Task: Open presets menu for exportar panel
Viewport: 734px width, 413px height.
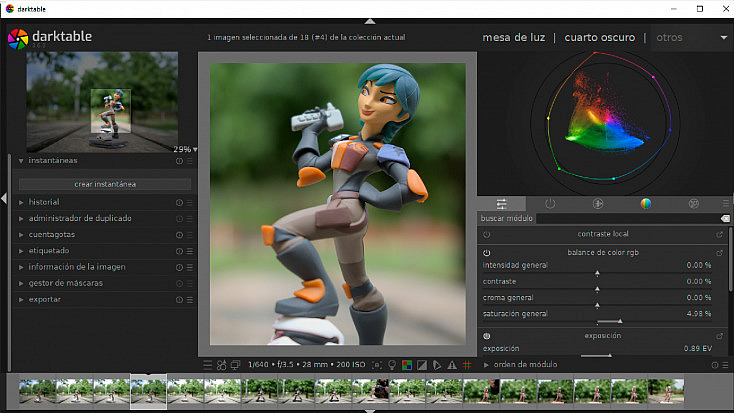Action: [x=190, y=300]
